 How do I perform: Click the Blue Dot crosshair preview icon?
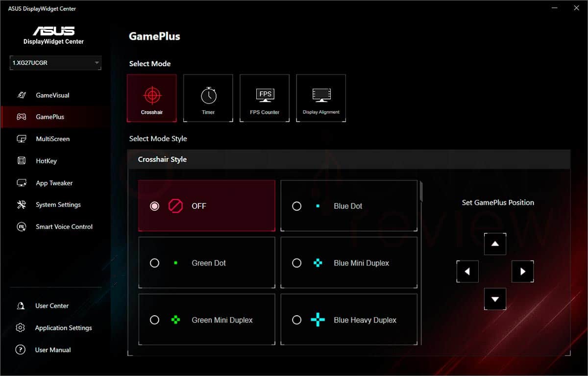(318, 206)
